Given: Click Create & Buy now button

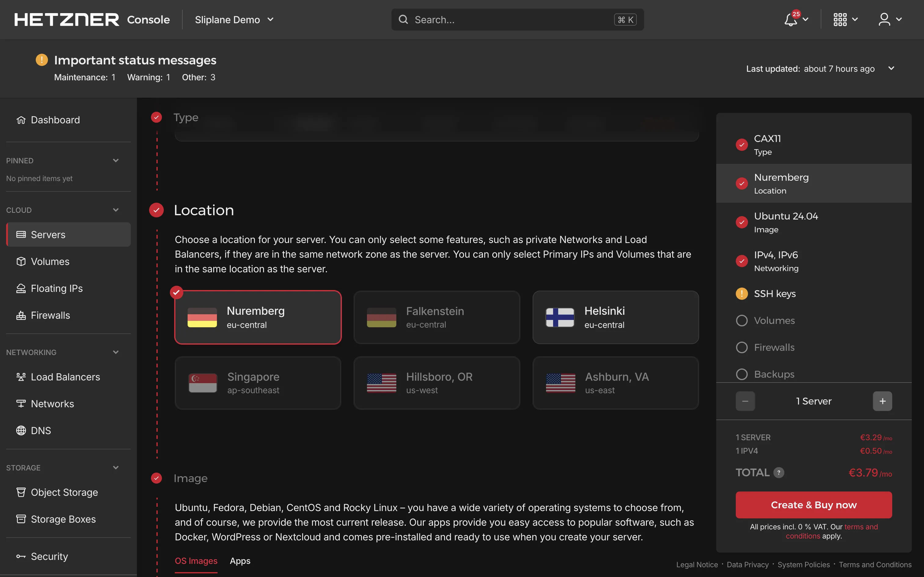Looking at the screenshot, I should (814, 505).
